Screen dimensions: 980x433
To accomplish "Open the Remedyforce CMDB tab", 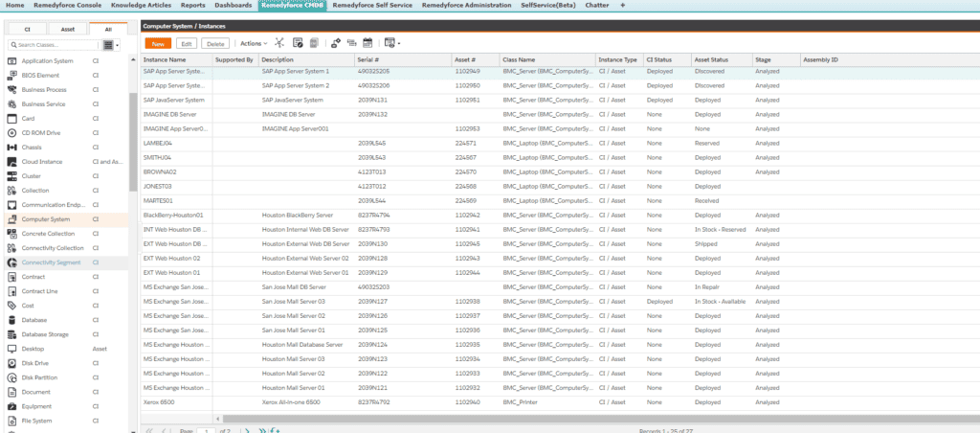I will click(291, 5).
